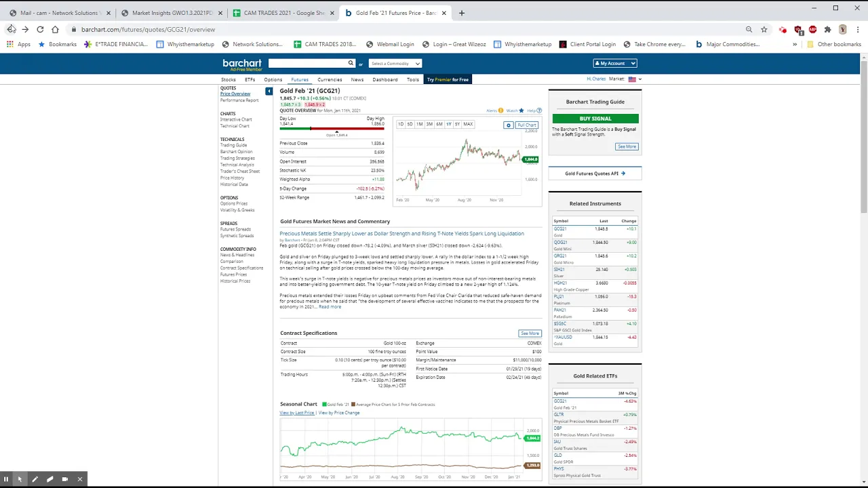The width and height of the screenshot is (868, 488).
Task: Open the Tools menu
Action: click(x=413, y=79)
